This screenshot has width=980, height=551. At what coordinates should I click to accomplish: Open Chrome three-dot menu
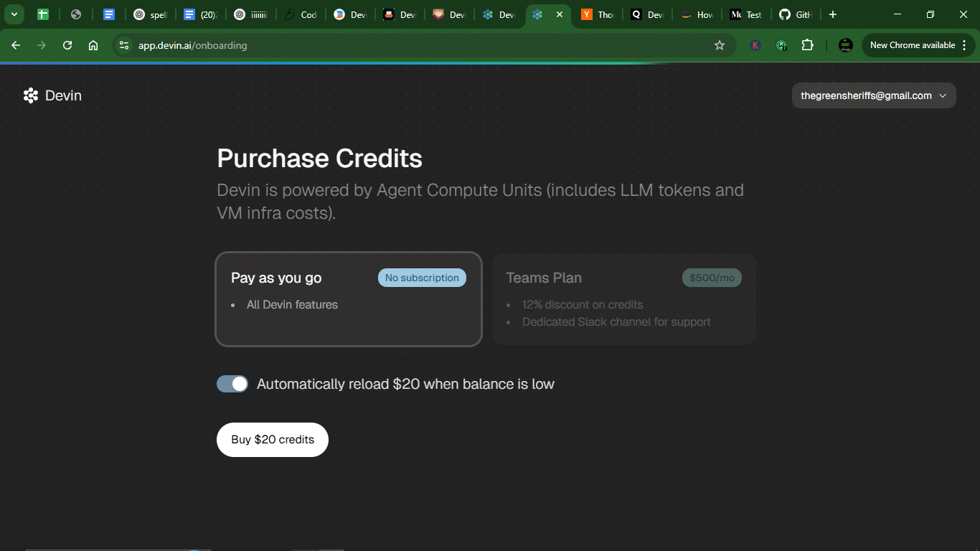[x=964, y=45]
